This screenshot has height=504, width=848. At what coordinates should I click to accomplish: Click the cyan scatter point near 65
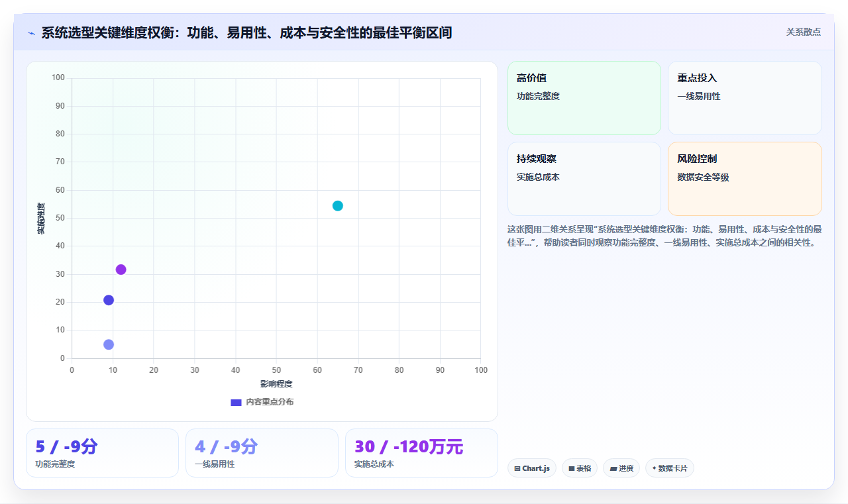click(x=338, y=206)
